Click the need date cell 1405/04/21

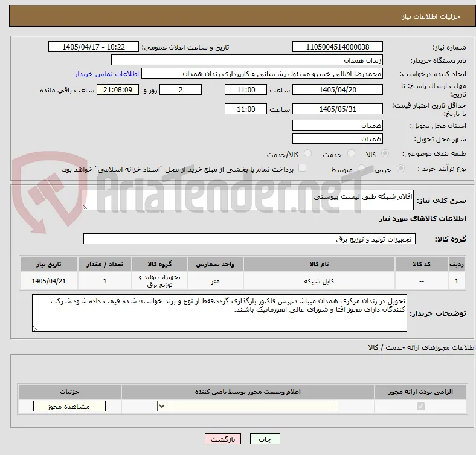point(49,281)
